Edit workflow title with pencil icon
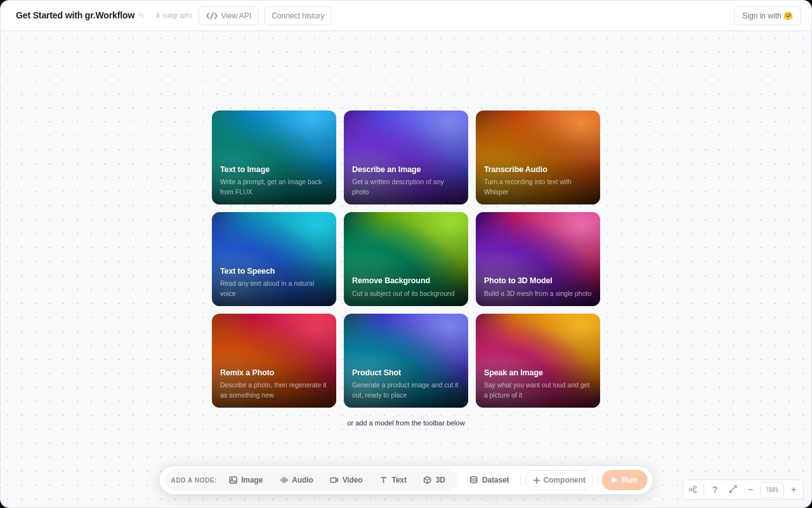812x508 pixels. (x=141, y=16)
